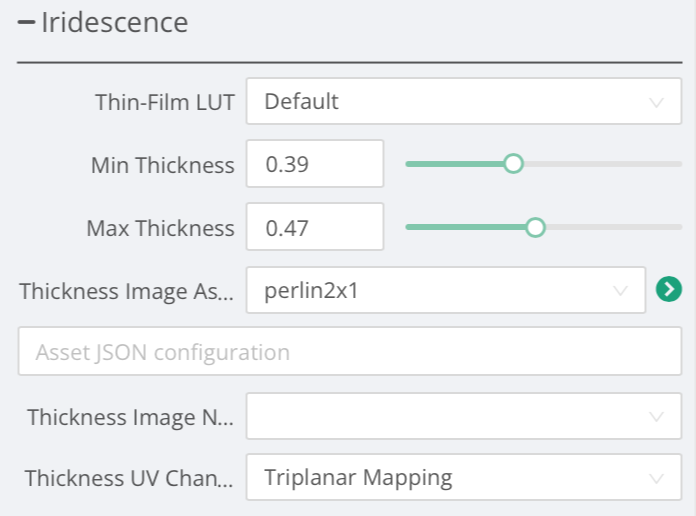Image resolution: width=696 pixels, height=516 pixels.
Task: Click the Thin-Film LUT label
Action: 164,102
